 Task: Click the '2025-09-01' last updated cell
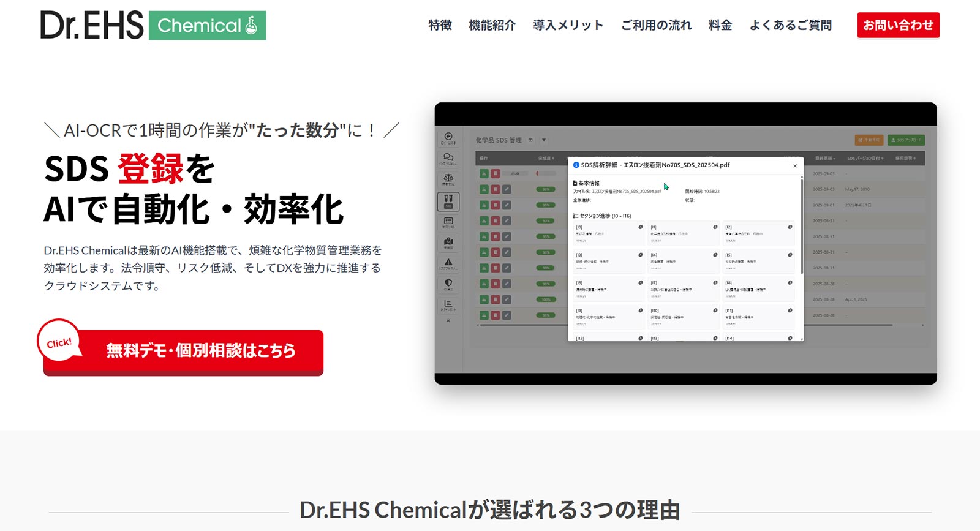point(824,205)
